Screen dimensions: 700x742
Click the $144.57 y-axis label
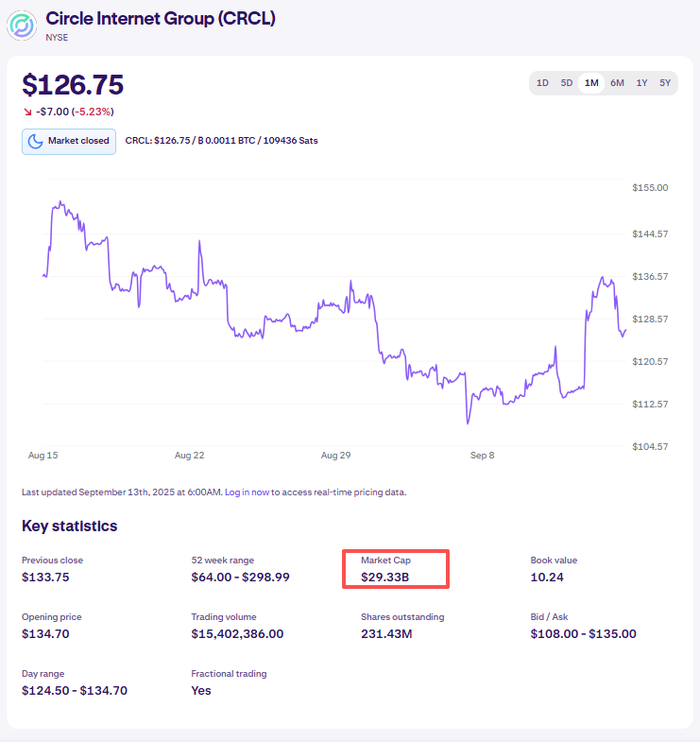pyautogui.click(x=650, y=233)
